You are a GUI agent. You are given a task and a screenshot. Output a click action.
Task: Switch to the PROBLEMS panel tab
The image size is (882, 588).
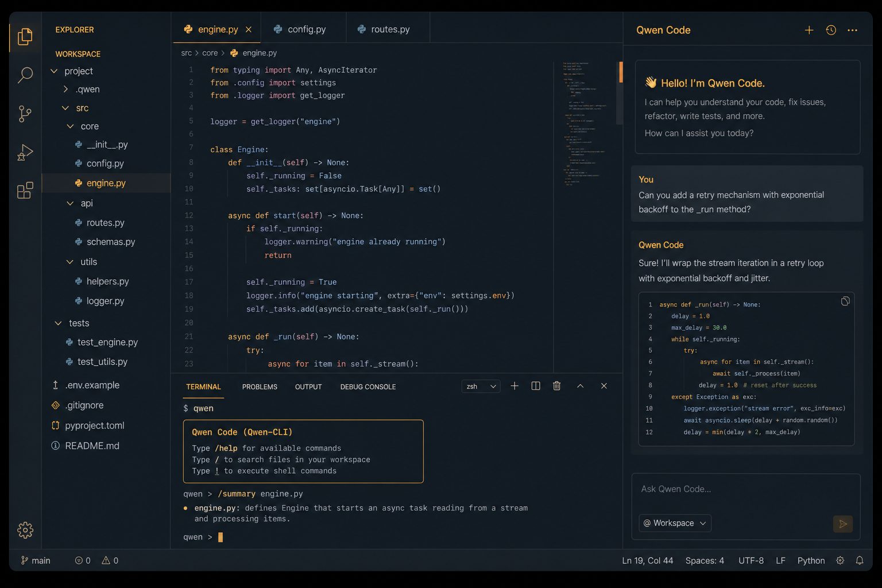click(x=260, y=387)
